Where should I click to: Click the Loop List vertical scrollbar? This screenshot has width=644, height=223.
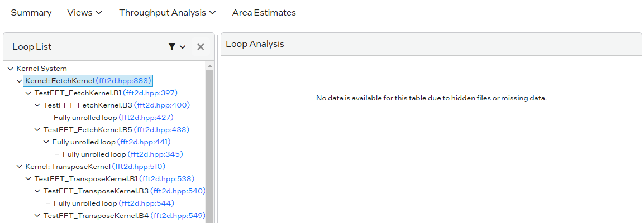pos(210,139)
